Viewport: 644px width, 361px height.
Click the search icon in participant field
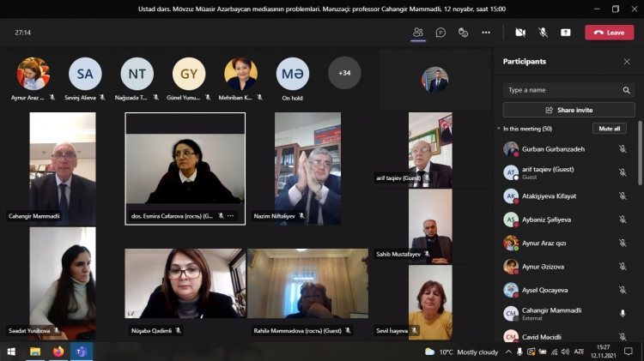click(x=626, y=90)
